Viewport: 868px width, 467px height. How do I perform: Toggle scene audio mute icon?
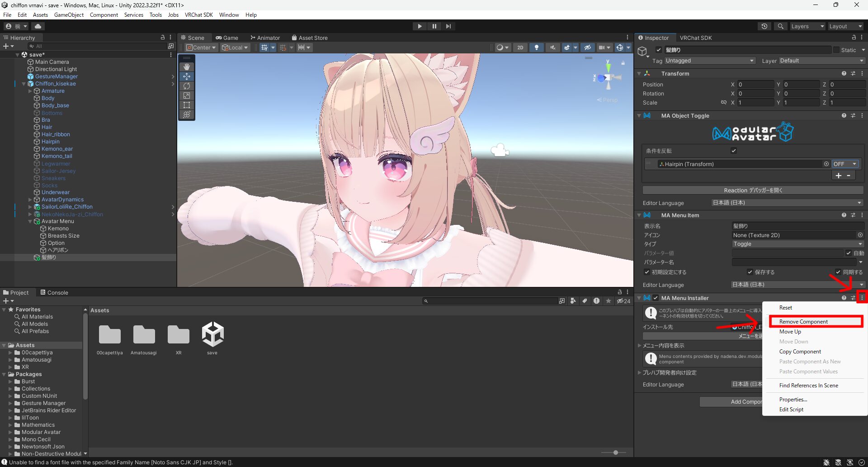pyautogui.click(x=552, y=48)
